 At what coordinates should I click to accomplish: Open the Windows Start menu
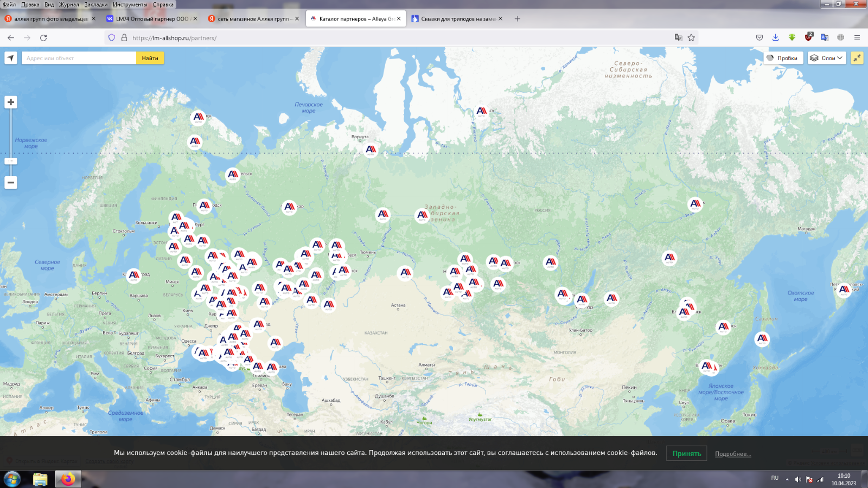pos(12,479)
